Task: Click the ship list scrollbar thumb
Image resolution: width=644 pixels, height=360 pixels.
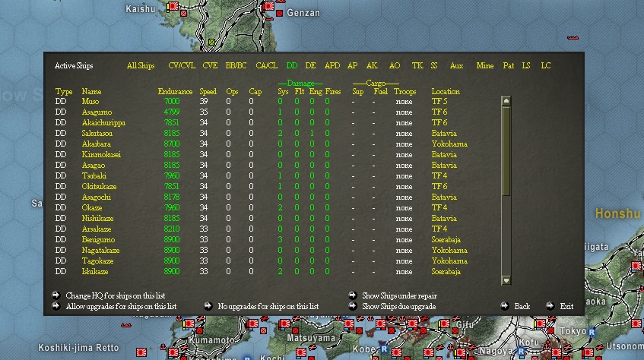Action: 506,151
